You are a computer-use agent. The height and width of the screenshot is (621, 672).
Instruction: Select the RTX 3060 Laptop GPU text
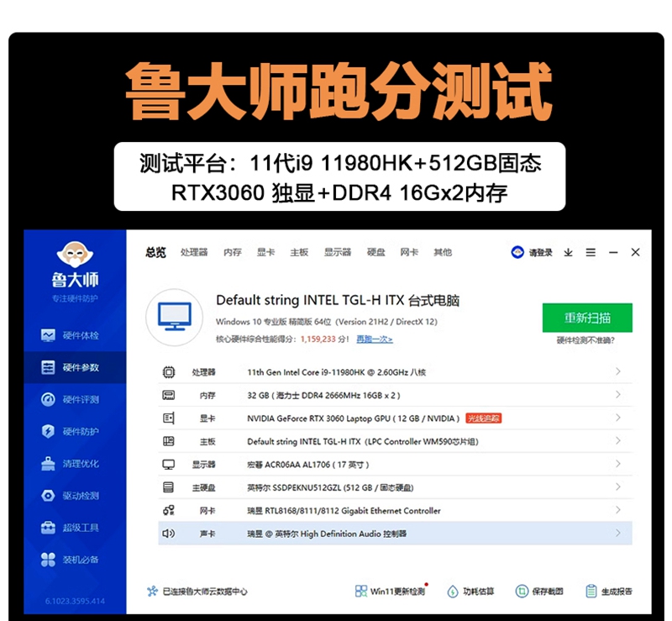coord(353,418)
